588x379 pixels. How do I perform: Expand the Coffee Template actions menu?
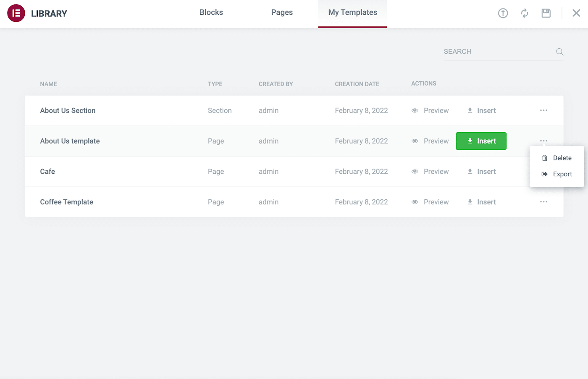(x=543, y=202)
